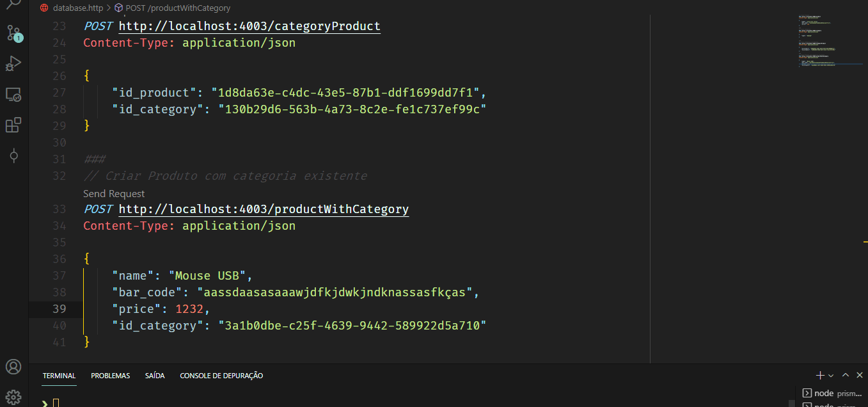Open the Run and Debug view
The image size is (868, 407).
[13, 63]
